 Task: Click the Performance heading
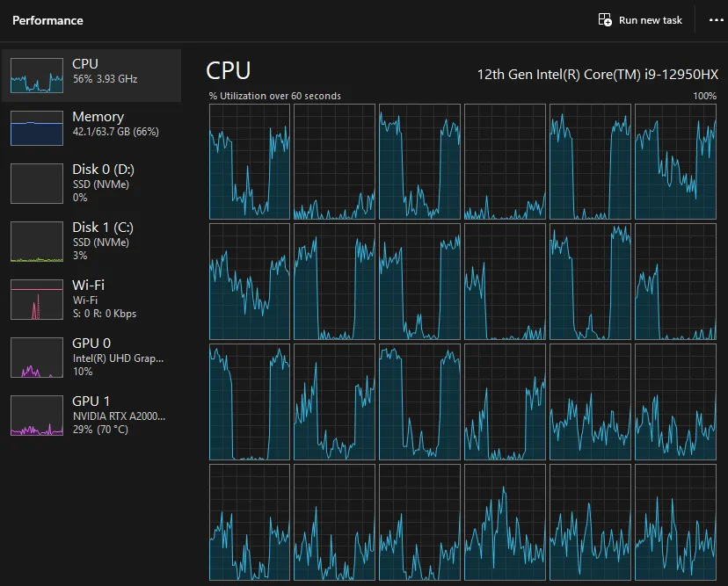pos(47,19)
